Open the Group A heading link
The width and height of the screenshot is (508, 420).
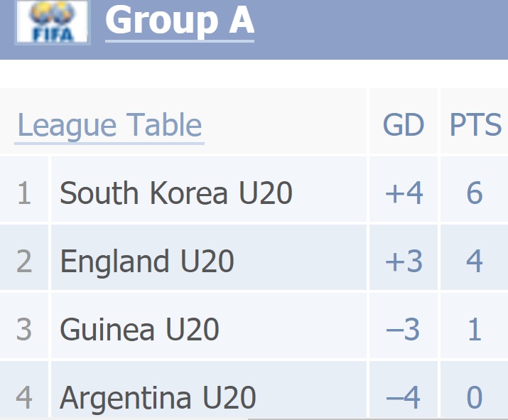click(180, 20)
